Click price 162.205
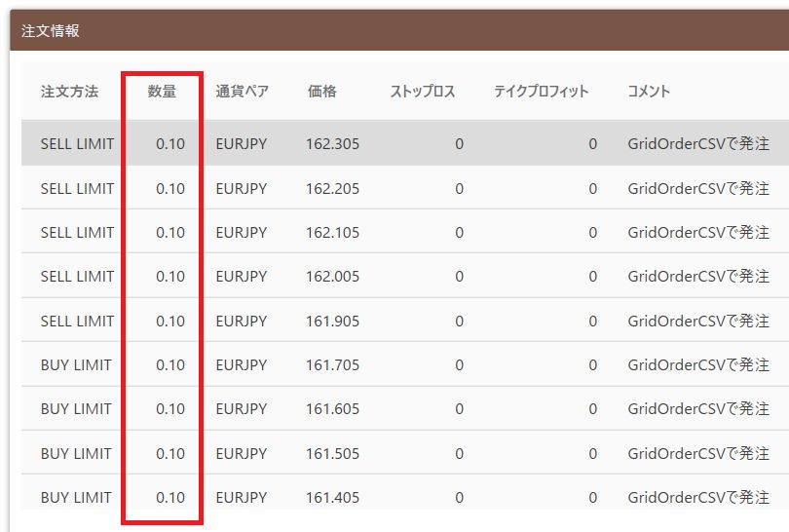 [332, 189]
